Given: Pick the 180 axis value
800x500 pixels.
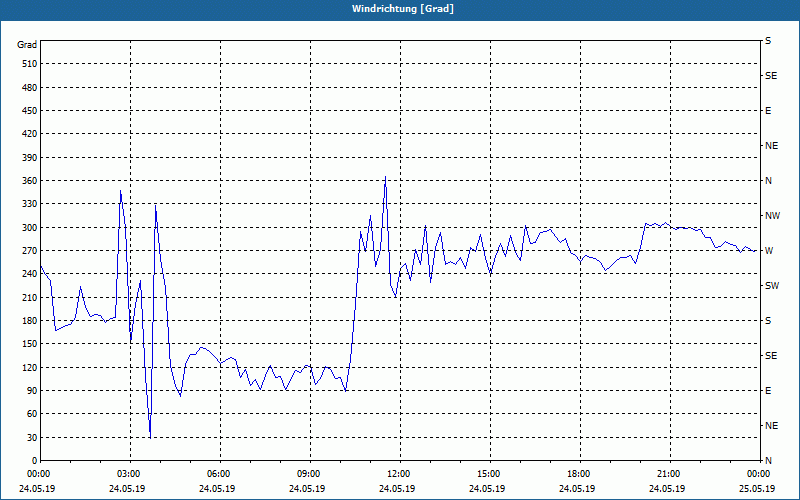Looking at the screenshot, I should [x=29, y=321].
